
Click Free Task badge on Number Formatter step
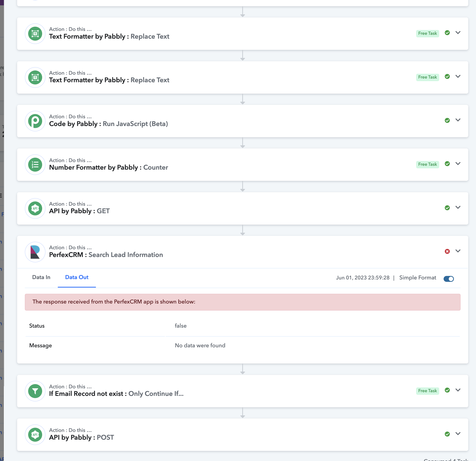point(427,164)
